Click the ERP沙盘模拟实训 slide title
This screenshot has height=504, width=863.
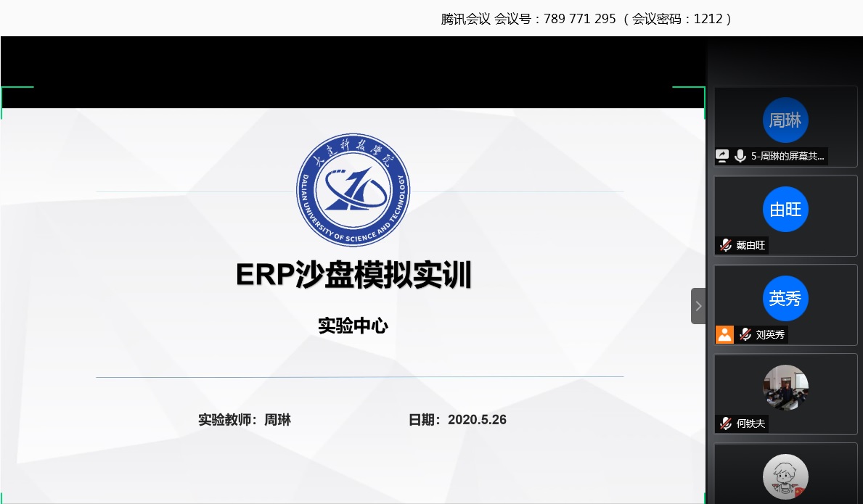[x=353, y=276]
